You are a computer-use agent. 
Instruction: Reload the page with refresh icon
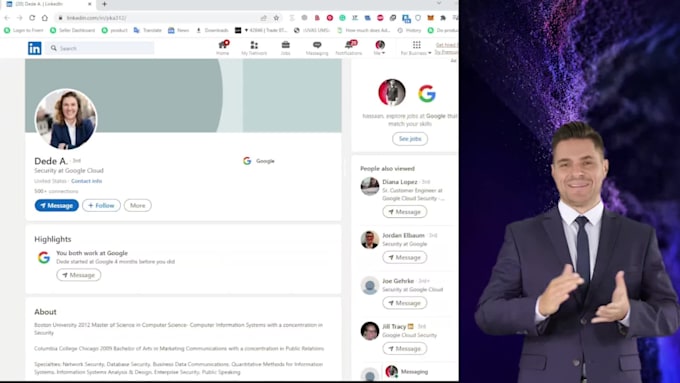pyautogui.click(x=32, y=18)
